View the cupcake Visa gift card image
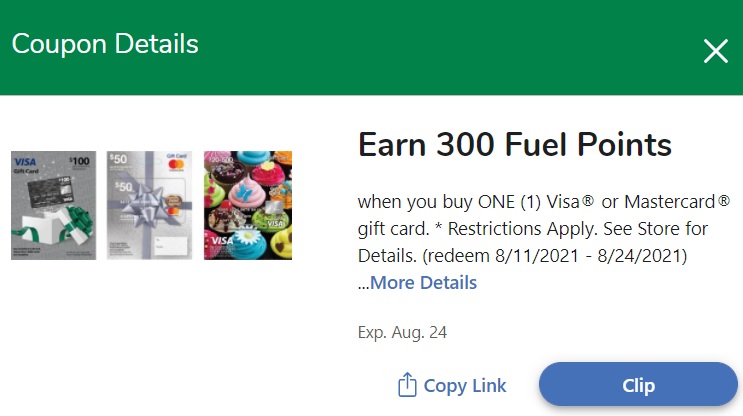 pyautogui.click(x=248, y=205)
